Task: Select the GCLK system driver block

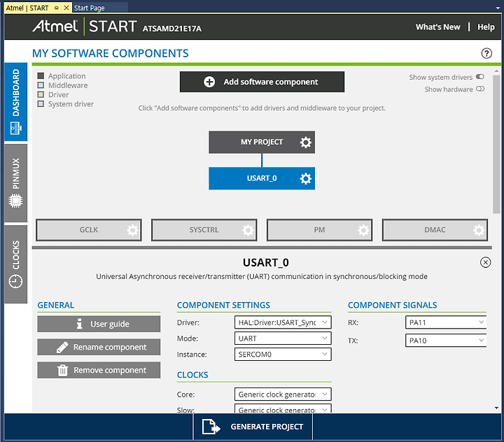Action: tap(89, 230)
